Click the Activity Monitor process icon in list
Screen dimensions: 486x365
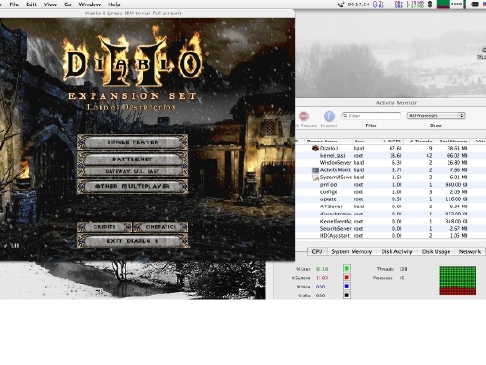(315, 170)
